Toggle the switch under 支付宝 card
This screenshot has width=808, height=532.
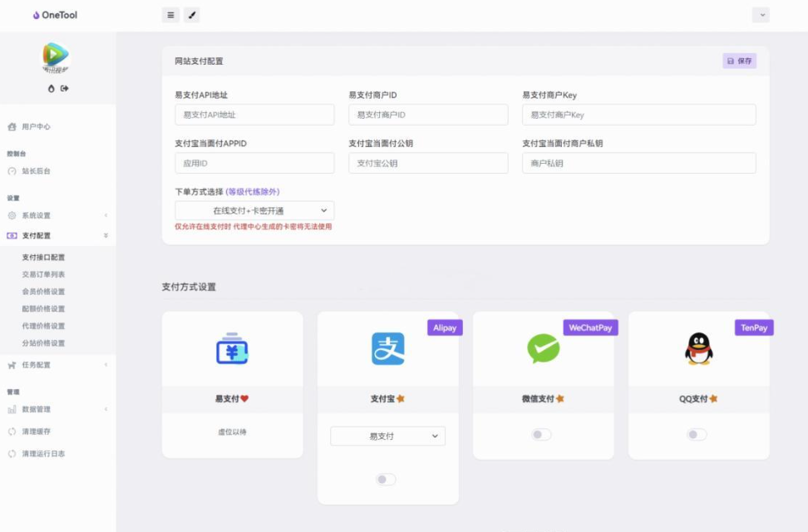(x=387, y=479)
